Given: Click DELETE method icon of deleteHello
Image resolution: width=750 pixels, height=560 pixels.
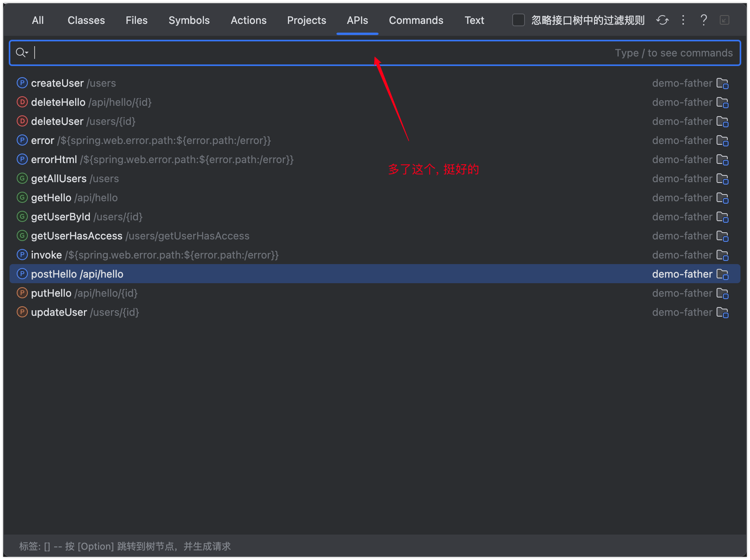Looking at the screenshot, I should [22, 102].
